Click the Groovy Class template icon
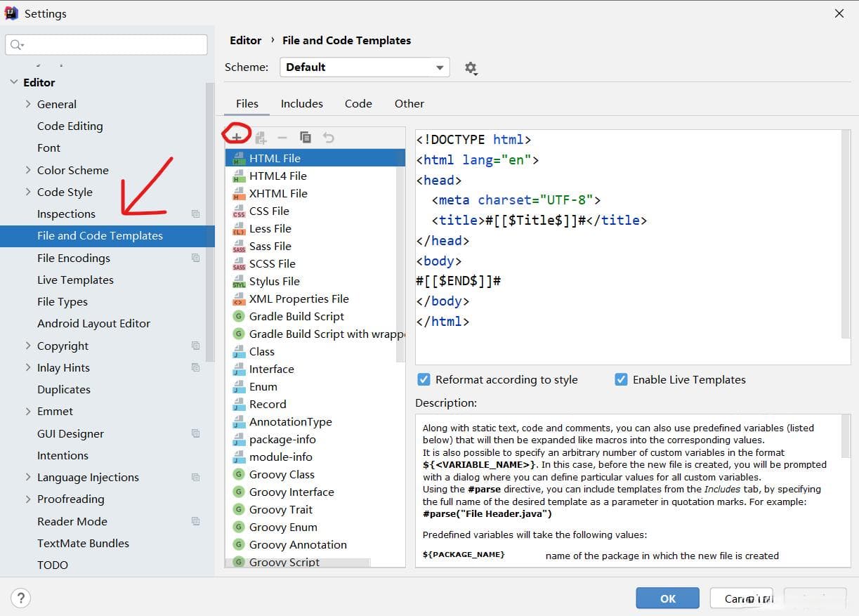 (x=239, y=474)
